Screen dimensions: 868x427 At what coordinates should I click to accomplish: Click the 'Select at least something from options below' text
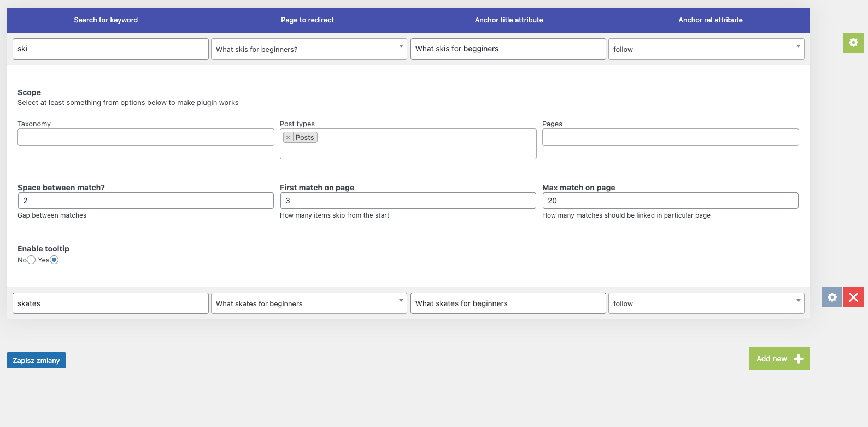tap(128, 103)
